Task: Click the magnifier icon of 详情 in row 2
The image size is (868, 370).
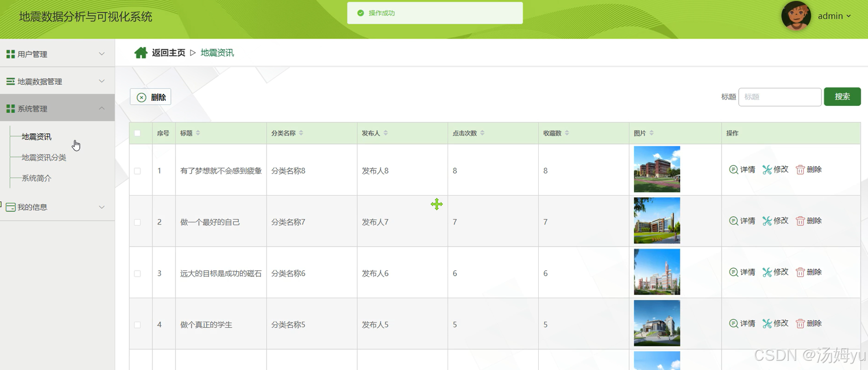Action: coord(734,221)
